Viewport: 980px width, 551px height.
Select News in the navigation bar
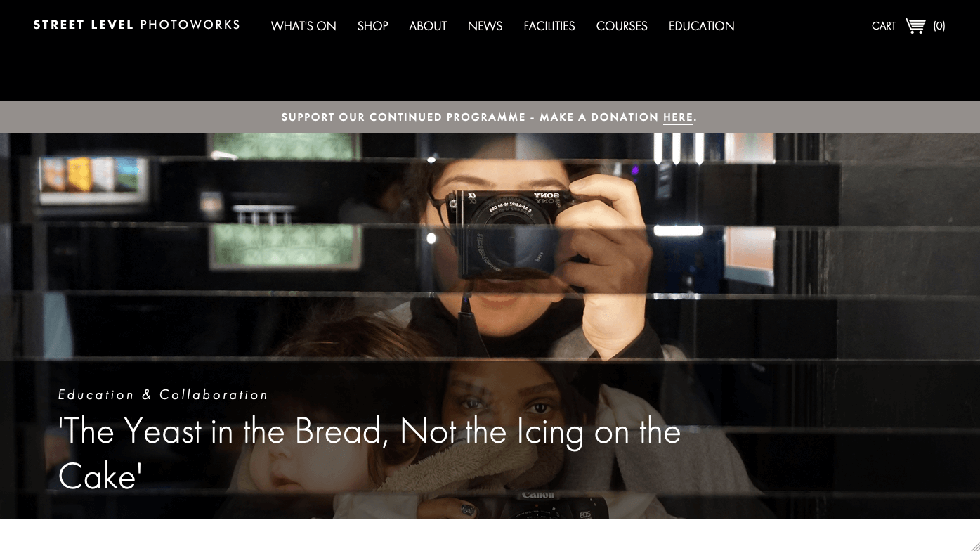coord(485,26)
